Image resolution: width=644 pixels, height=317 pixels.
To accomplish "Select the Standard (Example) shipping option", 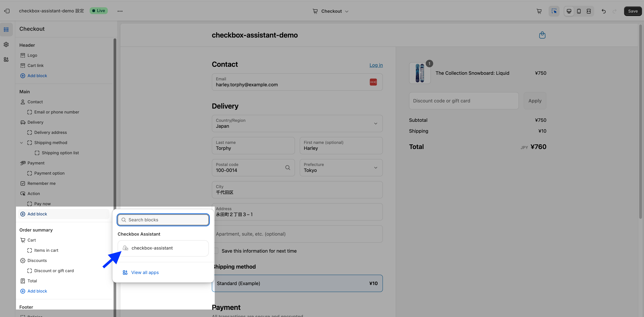I will point(297,283).
